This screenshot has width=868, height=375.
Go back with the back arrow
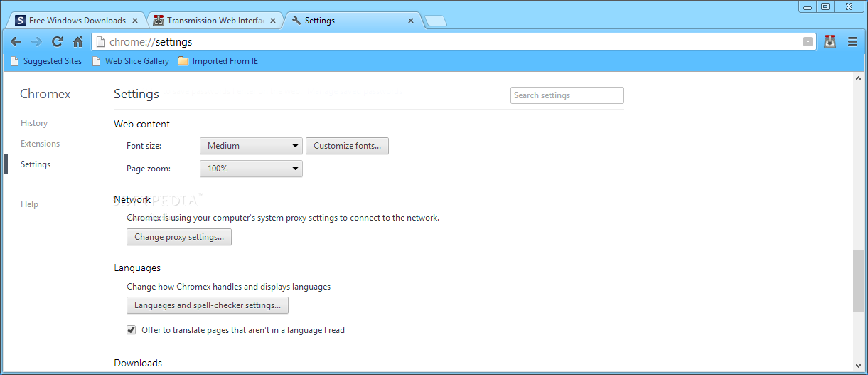pos(16,42)
